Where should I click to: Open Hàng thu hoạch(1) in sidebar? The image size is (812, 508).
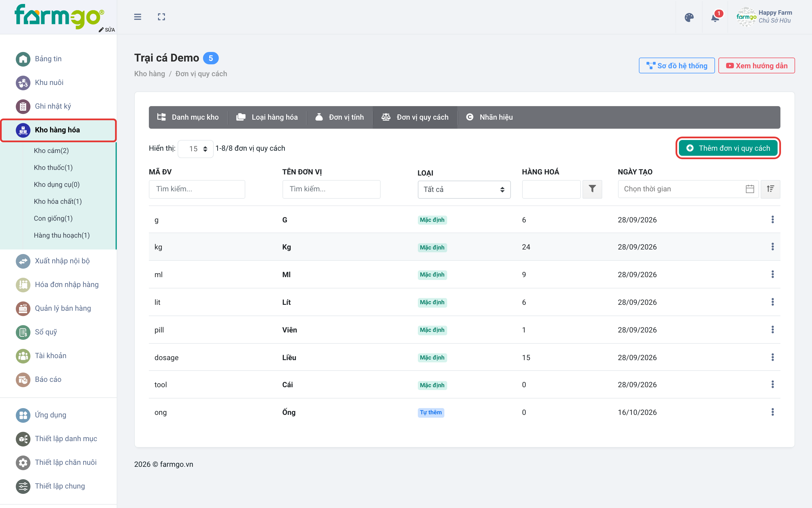pos(62,235)
